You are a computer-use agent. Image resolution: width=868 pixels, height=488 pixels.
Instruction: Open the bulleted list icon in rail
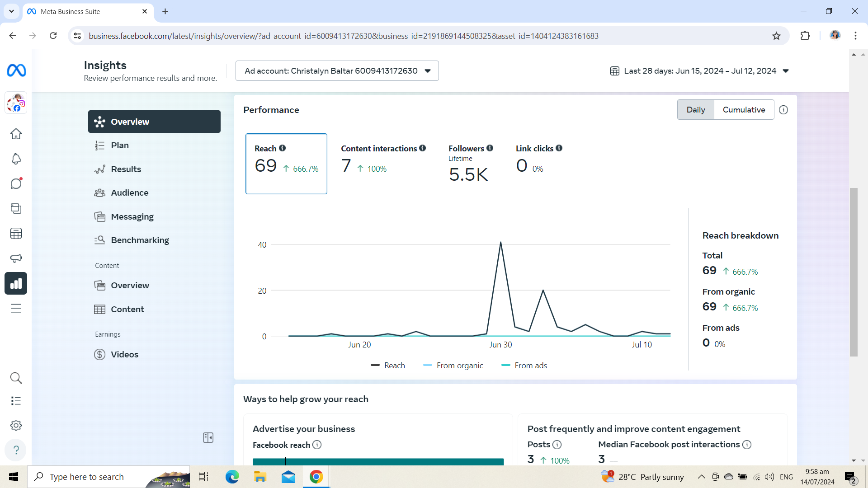16,401
